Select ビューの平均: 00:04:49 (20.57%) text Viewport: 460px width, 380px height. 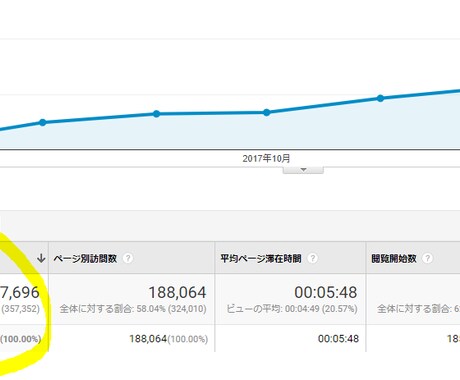[x=292, y=309]
